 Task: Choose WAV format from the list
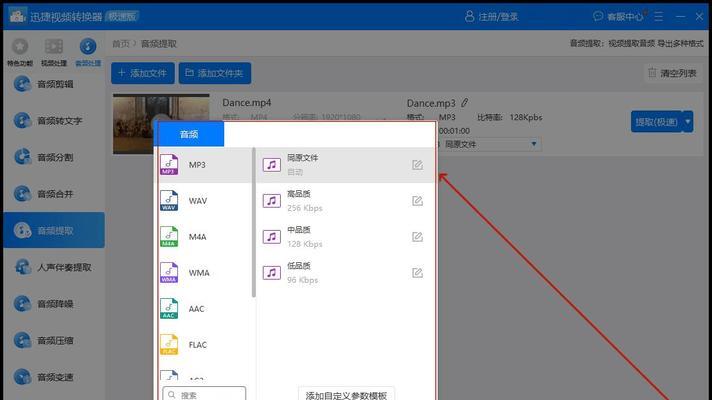tap(203, 201)
